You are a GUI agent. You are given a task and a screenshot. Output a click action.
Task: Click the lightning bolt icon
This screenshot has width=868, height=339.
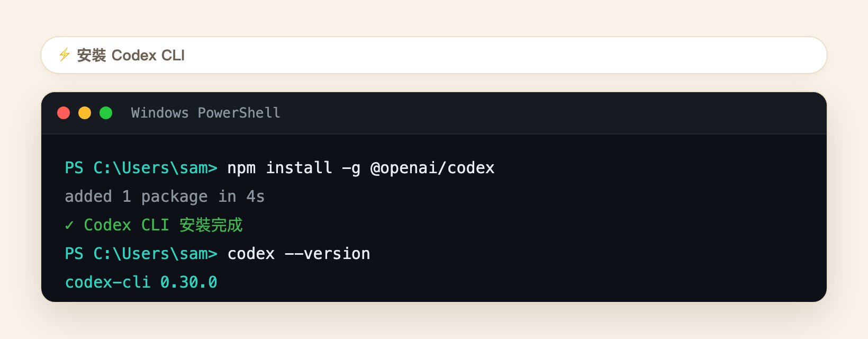pyautogui.click(x=65, y=55)
